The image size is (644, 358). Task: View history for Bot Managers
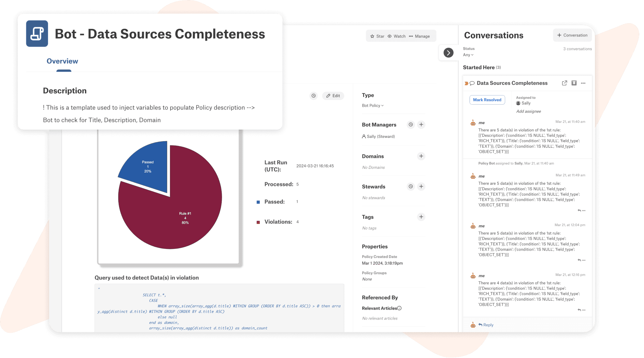click(x=410, y=124)
